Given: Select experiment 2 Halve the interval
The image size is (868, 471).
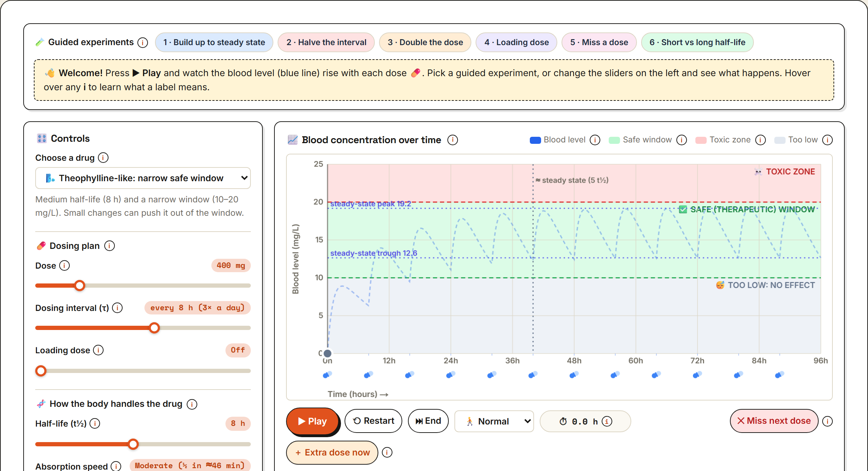Looking at the screenshot, I should [326, 42].
